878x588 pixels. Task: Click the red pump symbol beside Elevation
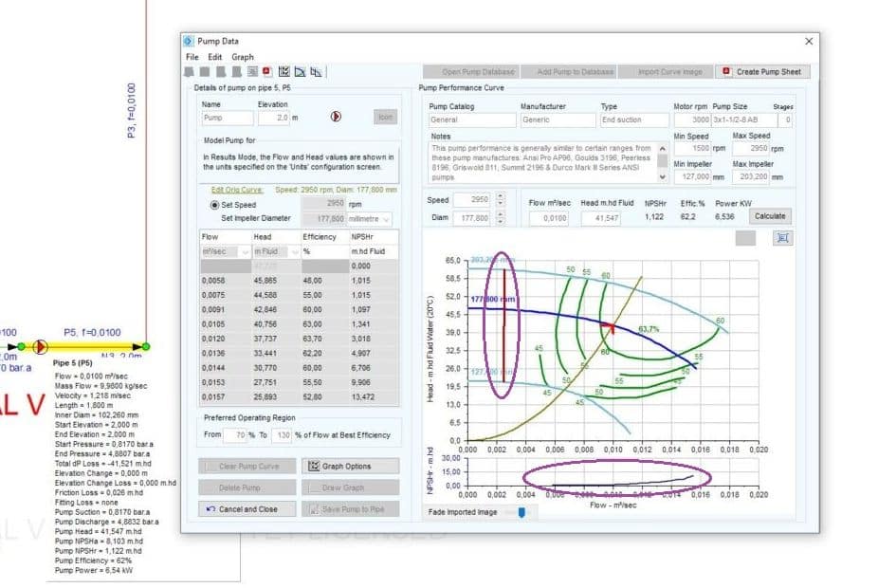[x=336, y=117]
